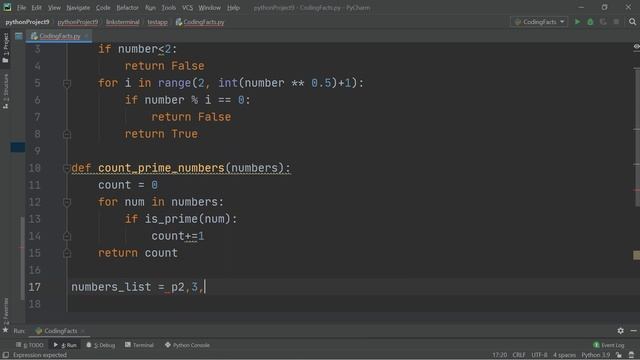Click second pythonProject9 breadcrumb

(78, 22)
